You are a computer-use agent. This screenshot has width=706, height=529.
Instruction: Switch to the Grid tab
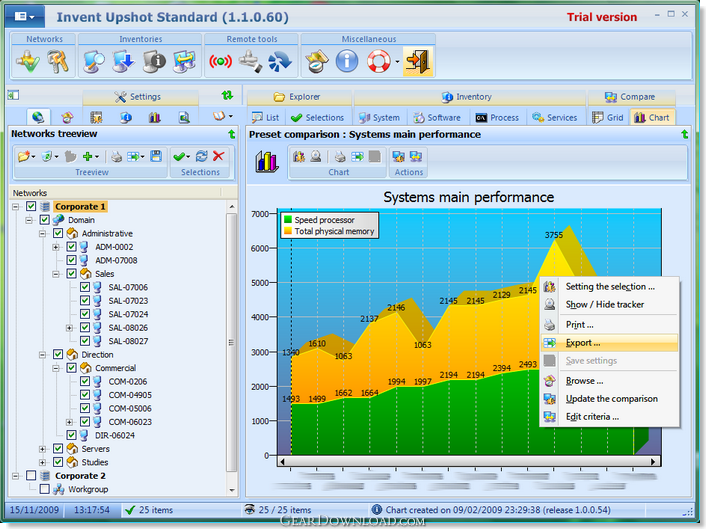(608, 118)
